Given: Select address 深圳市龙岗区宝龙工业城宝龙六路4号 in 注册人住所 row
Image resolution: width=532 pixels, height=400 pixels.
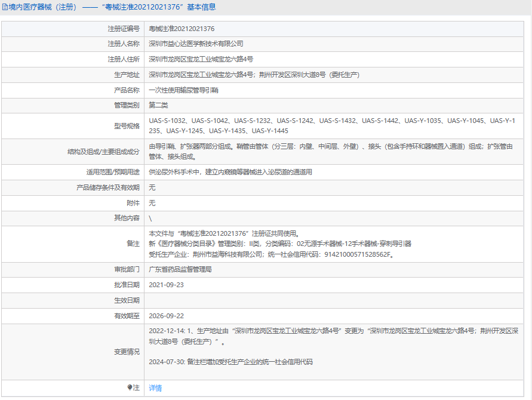Looking at the screenshot, I should 201,59.
